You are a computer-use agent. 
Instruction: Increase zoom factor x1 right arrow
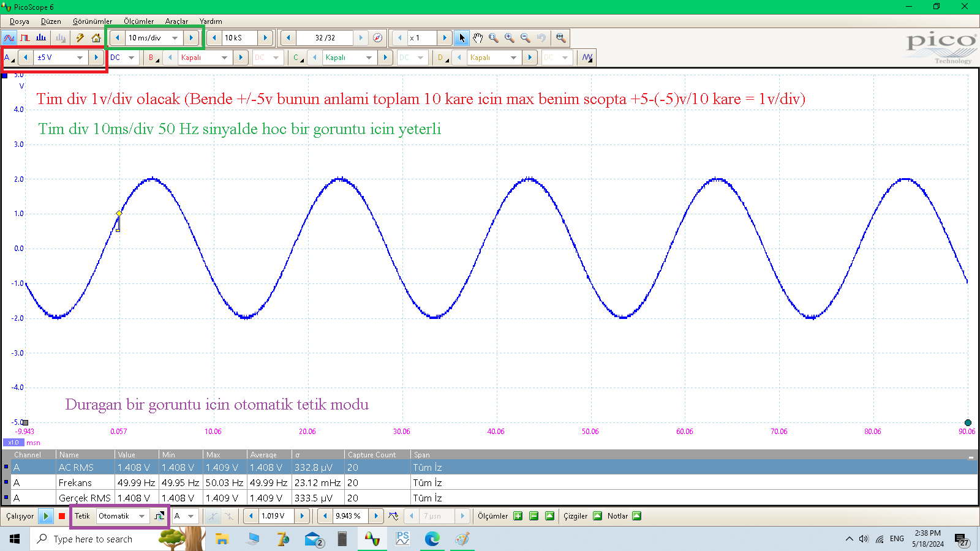click(445, 38)
